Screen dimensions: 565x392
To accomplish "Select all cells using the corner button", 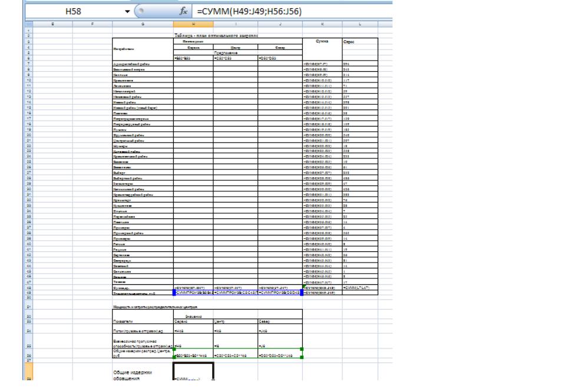I will click(x=29, y=24).
